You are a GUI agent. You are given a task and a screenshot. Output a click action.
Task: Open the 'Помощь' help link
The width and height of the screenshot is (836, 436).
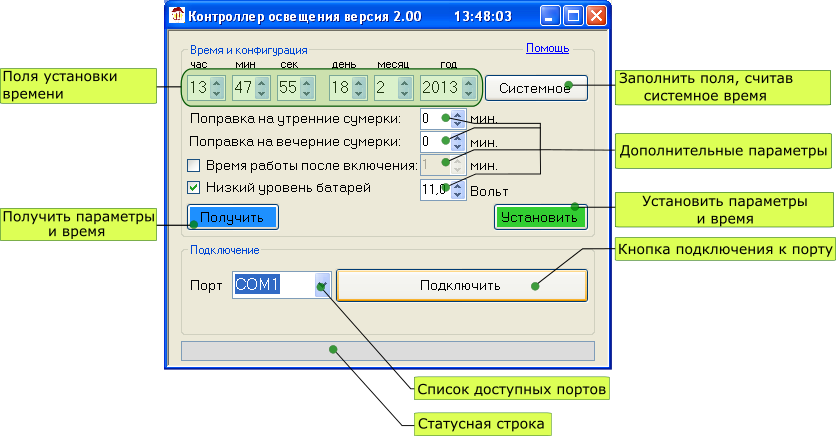(547, 48)
